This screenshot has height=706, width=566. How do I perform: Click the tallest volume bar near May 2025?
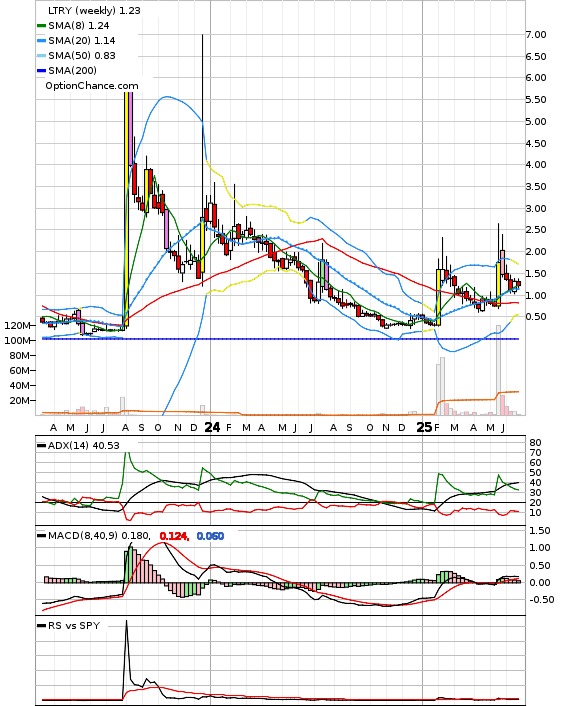click(498, 370)
